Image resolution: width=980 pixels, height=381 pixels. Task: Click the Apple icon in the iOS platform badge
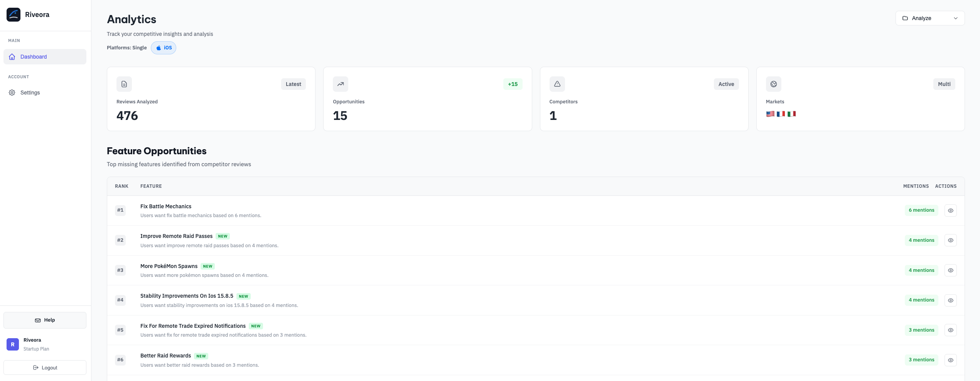tap(158, 47)
